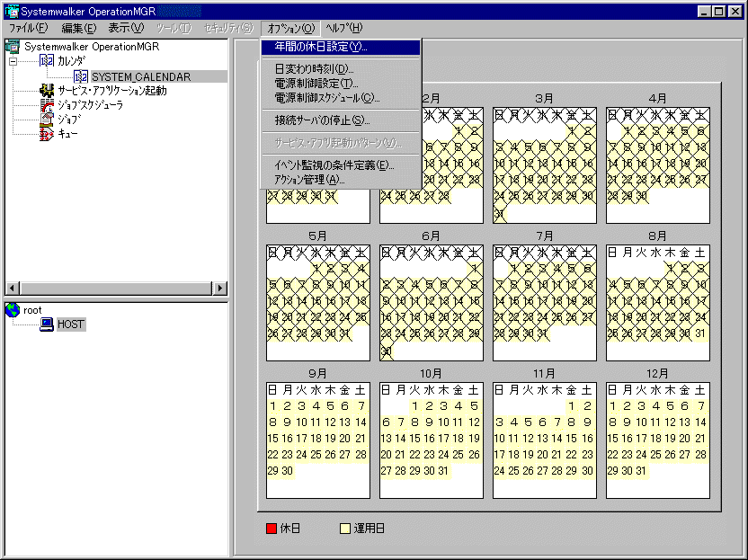Click the 3月 month header
Screen dimensions: 748x560
tap(544, 99)
